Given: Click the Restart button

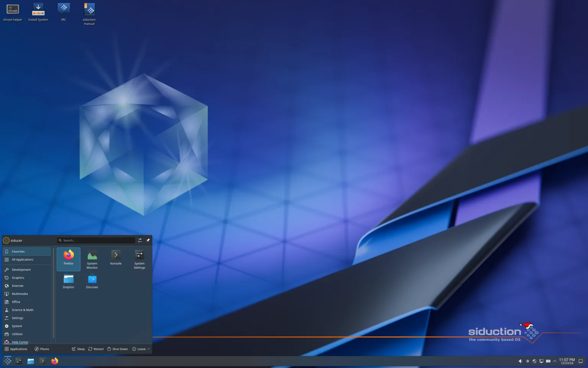Looking at the screenshot, I should click(x=96, y=349).
